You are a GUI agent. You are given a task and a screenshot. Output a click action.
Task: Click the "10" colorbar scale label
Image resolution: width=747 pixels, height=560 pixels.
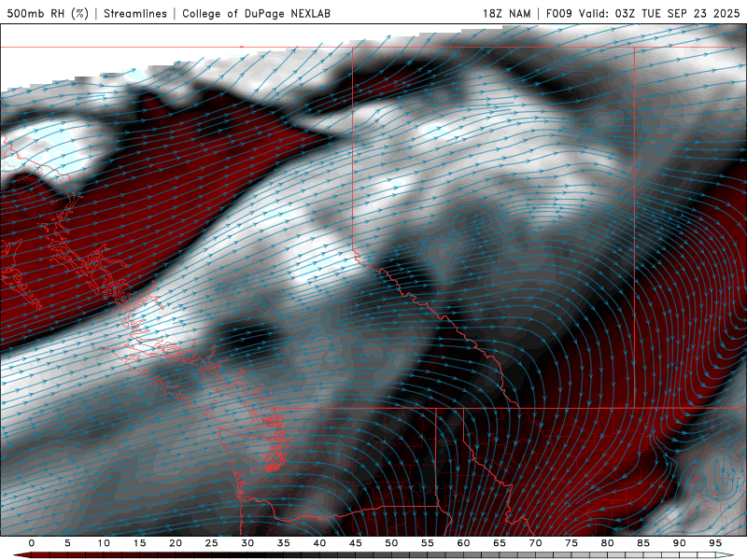tap(104, 543)
